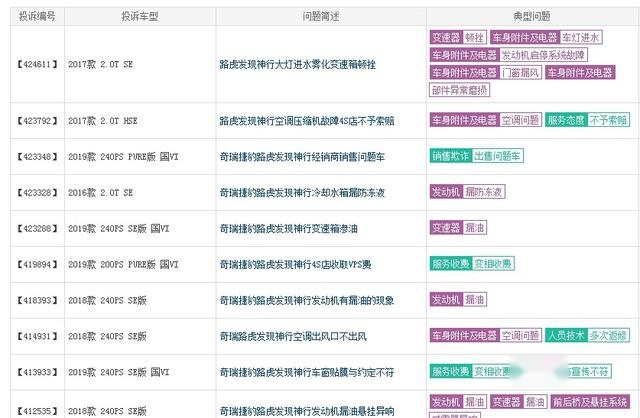Open link 奇瑞捷豹路虎发现神行冷却水箱漏防冻液
This screenshot has width=640, height=418.
302,193
